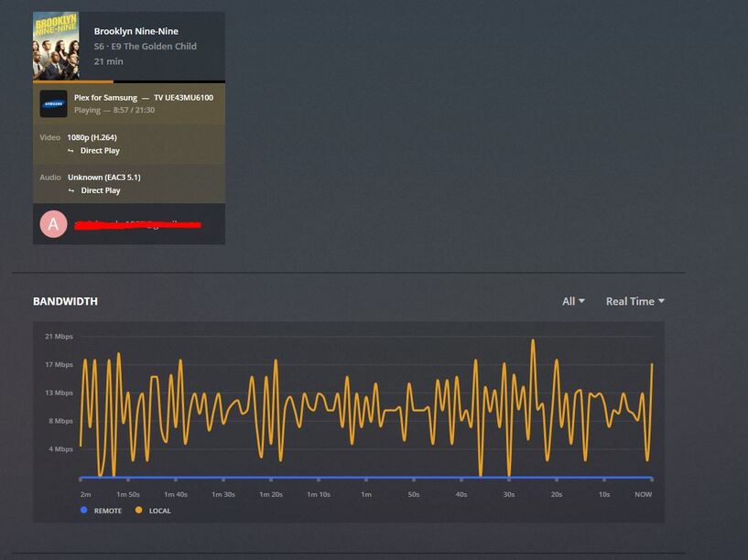Open the Real Time range dropdown

click(635, 301)
